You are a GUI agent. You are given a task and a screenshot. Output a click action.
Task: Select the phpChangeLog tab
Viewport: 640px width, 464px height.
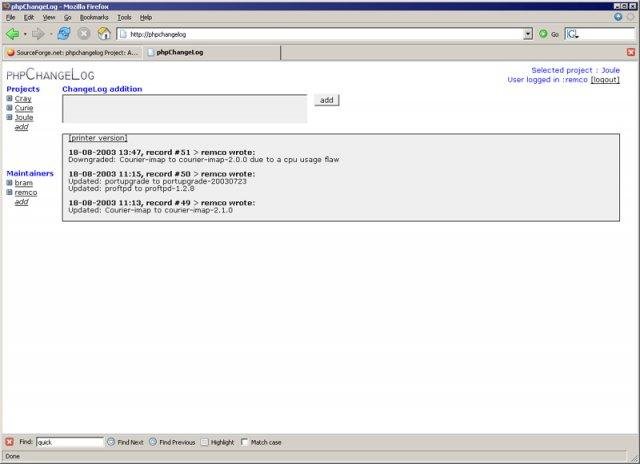[211, 52]
